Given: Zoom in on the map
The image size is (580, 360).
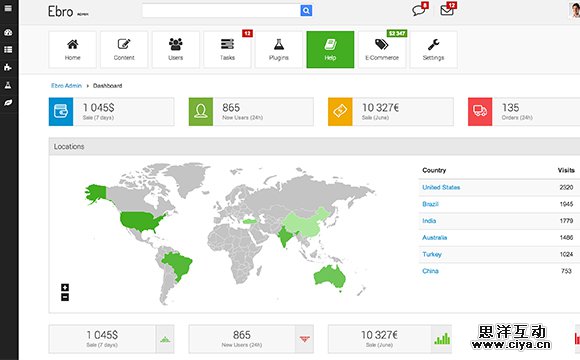Looking at the screenshot, I should coord(65,287).
